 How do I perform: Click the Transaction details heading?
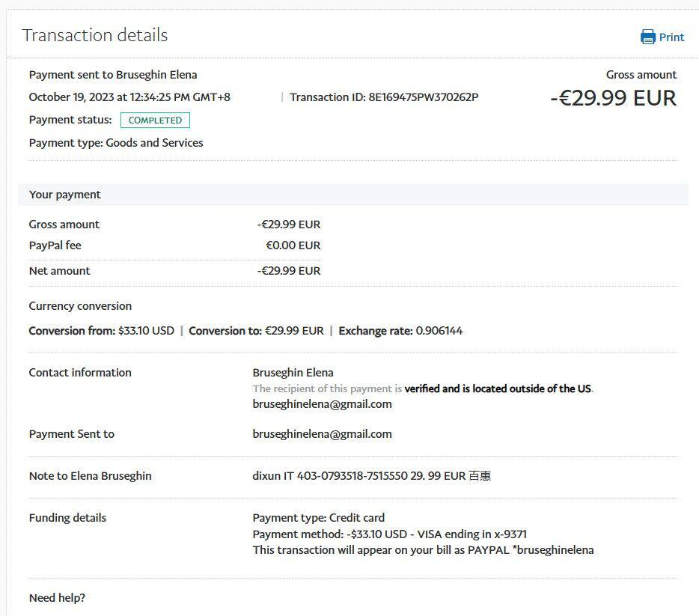click(x=94, y=35)
